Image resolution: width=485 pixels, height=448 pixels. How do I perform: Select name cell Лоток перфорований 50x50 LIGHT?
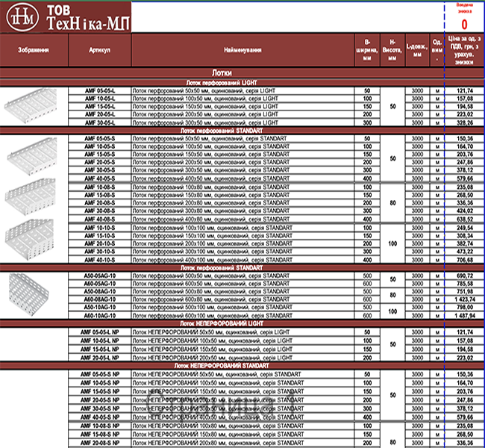tap(242, 90)
